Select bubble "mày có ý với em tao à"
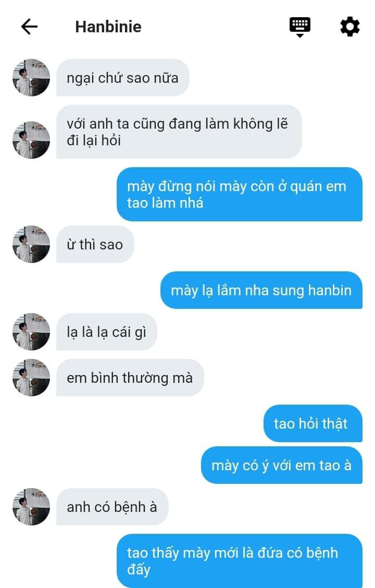This screenshot has height=588, width=375. pyautogui.click(x=282, y=465)
